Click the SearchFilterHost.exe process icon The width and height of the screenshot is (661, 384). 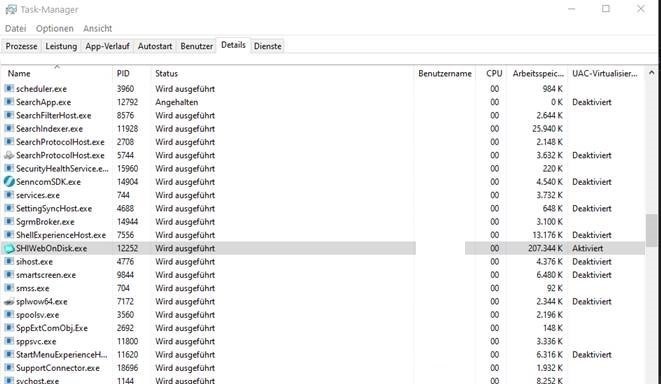click(9, 115)
